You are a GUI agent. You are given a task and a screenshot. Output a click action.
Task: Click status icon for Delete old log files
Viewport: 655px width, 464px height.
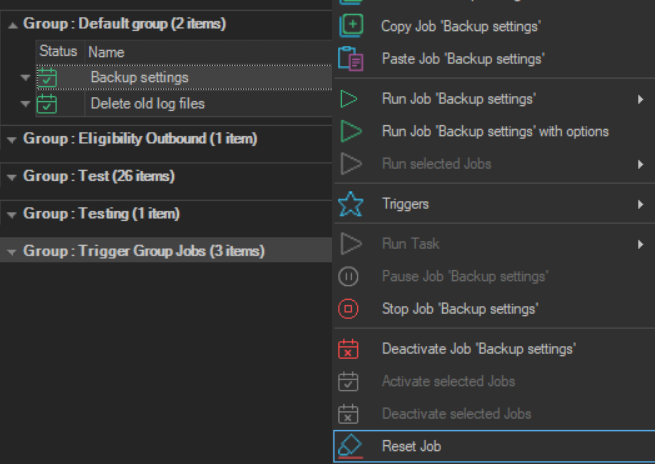tap(47, 104)
